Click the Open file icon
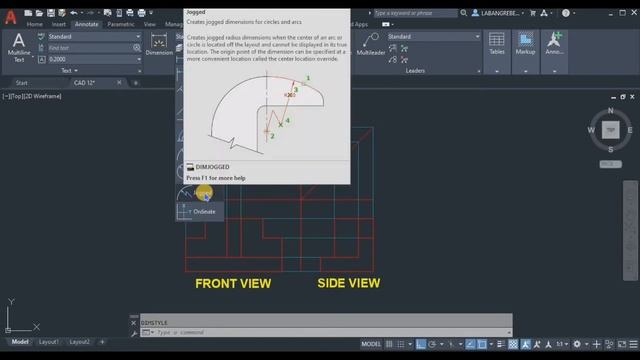This screenshot has width=640, height=360. tap(39, 13)
